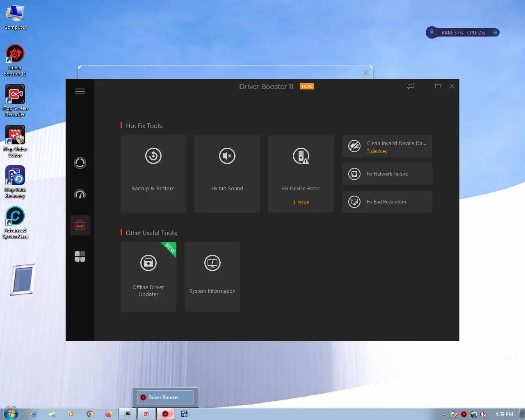
Task: Click the Fix Bad Resolution screen icon
Action: (x=354, y=202)
